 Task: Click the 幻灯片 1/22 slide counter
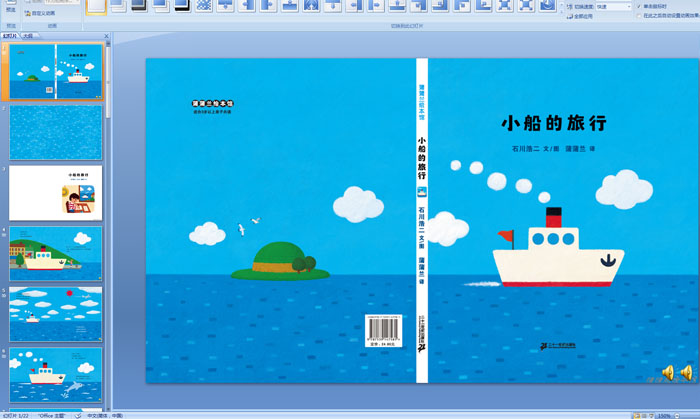pos(16,415)
